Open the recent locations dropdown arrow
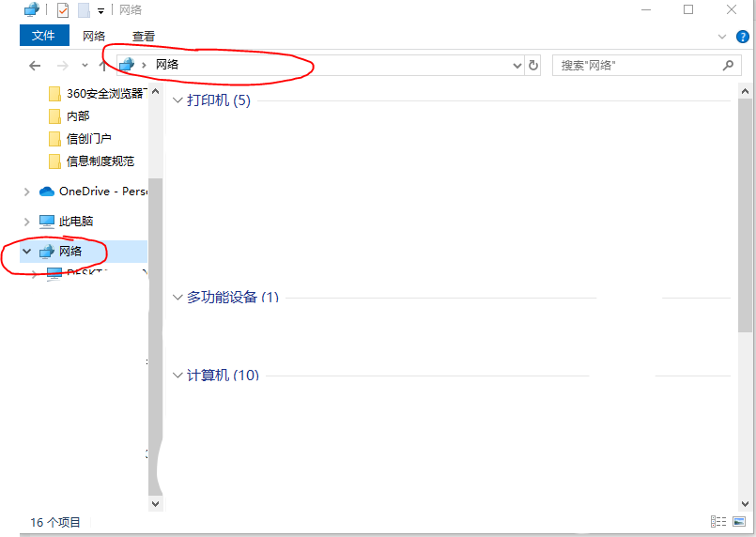The width and height of the screenshot is (756, 537). pos(85,65)
